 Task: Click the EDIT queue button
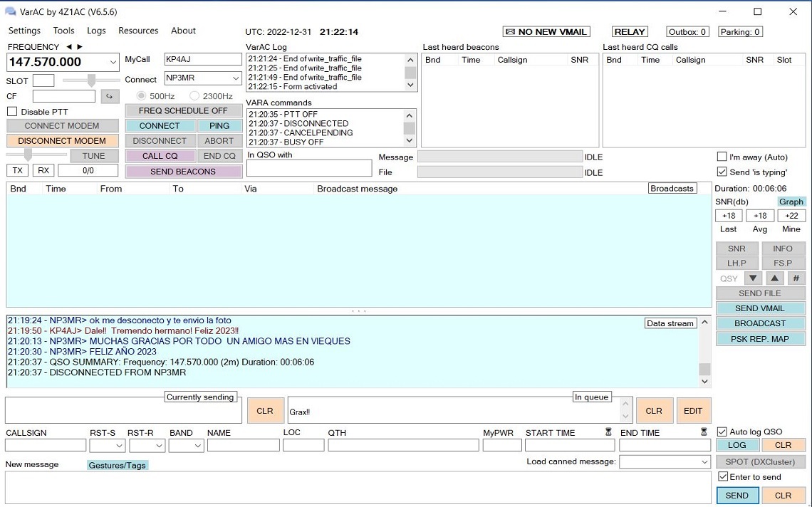693,411
